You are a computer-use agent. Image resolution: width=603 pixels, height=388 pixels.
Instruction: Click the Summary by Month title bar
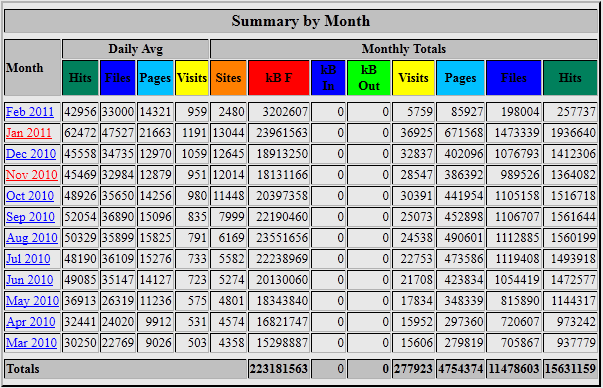(301, 21)
